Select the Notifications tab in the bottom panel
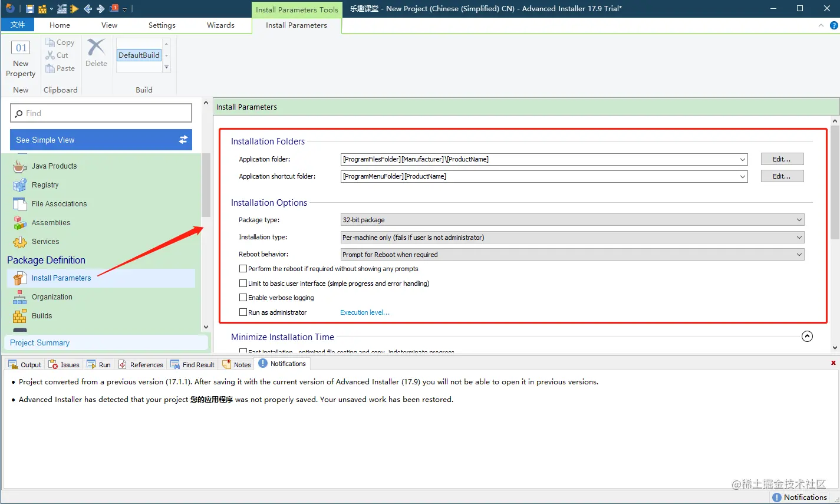 [x=282, y=364]
